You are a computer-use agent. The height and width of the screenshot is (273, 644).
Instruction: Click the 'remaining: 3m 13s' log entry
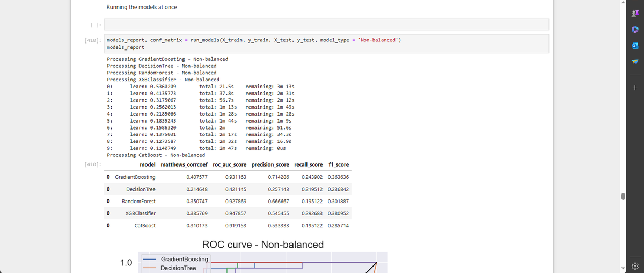tap(269, 86)
